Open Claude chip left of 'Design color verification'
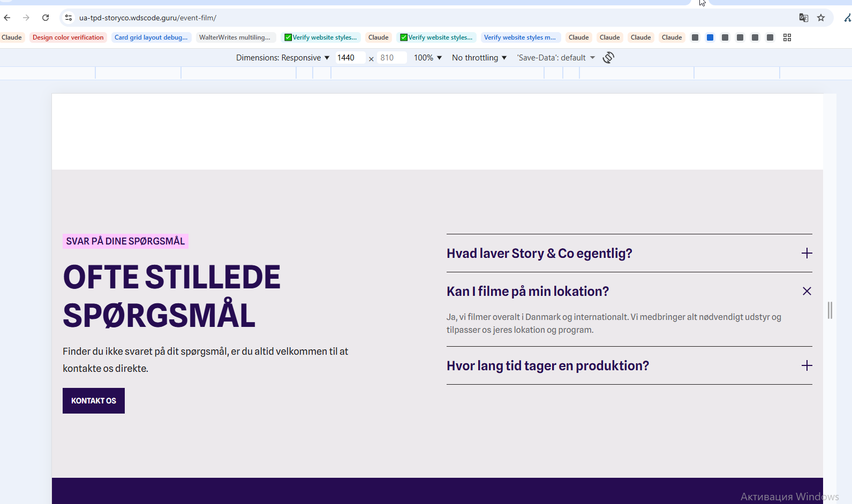 [12, 37]
